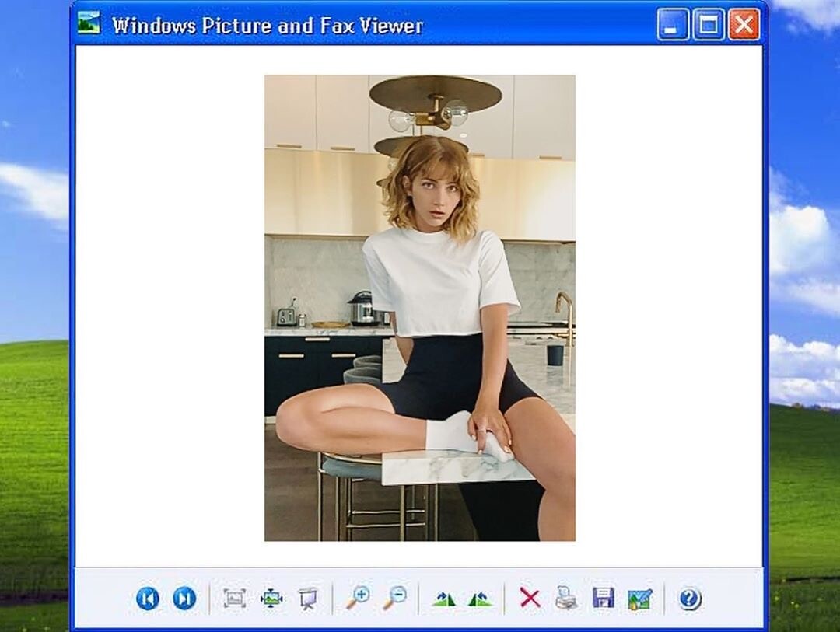Show image at Actual Size
Screen dimensions: 840x632
click(271, 598)
